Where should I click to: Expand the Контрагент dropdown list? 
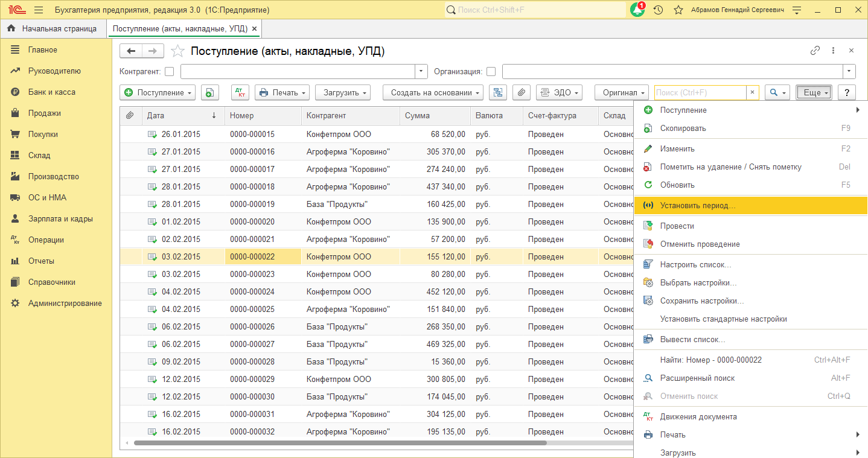click(421, 72)
